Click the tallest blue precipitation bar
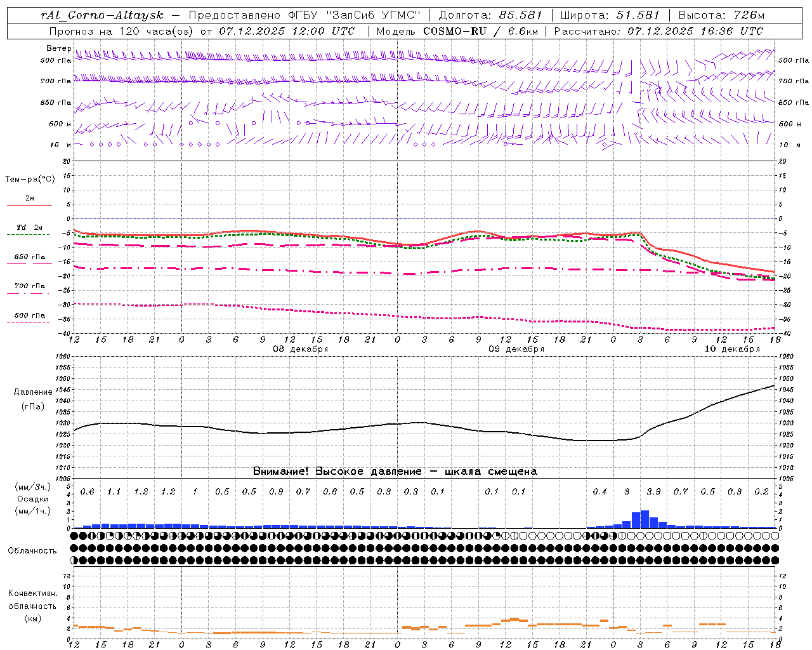The height and width of the screenshot is (650, 812). click(645, 519)
